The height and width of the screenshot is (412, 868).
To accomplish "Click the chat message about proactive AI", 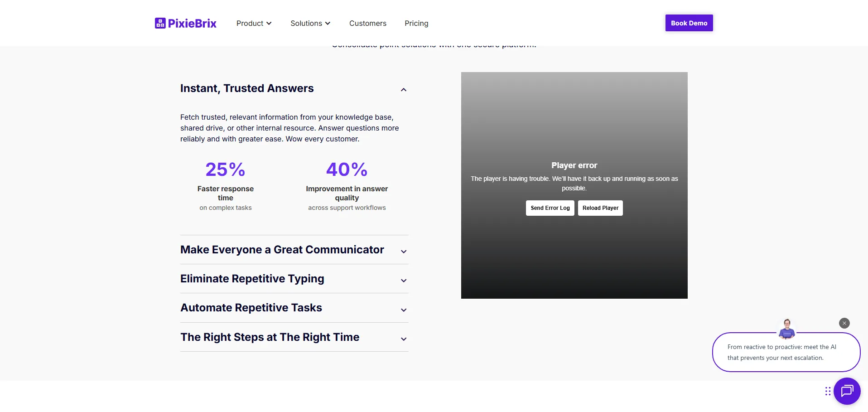I will pos(781,353).
